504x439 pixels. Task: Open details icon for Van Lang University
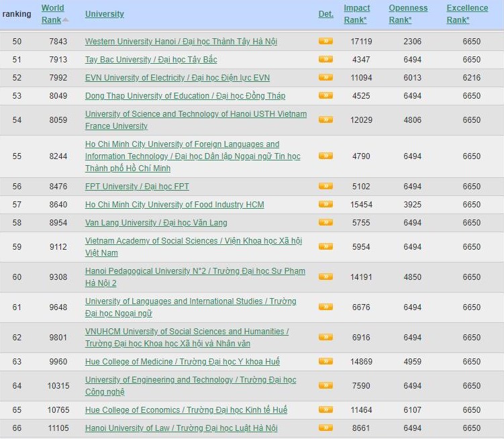point(325,222)
